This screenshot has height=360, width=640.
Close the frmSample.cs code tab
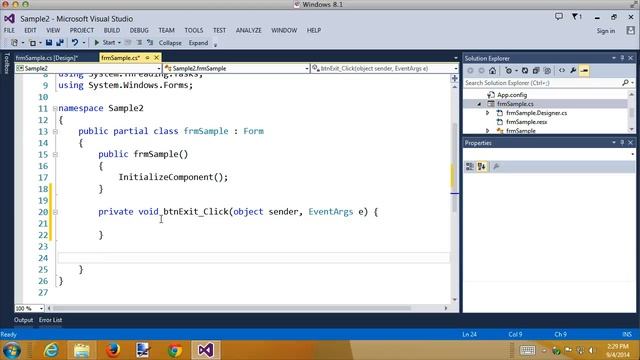click(156, 58)
